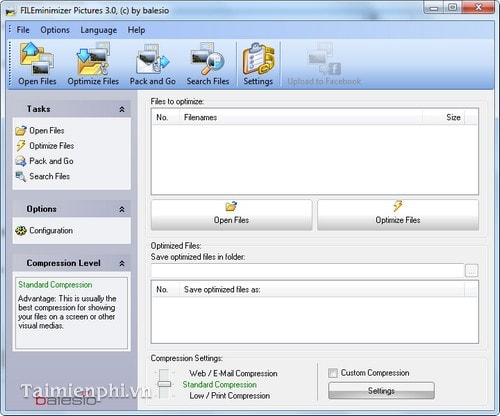Click the No. column in files list
The height and width of the screenshot is (416, 500).
pos(166,117)
